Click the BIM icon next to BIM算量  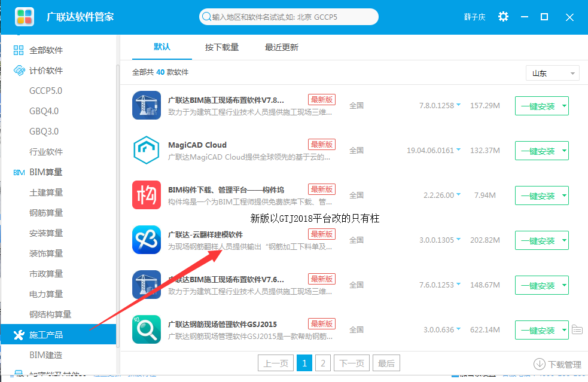click(19, 172)
